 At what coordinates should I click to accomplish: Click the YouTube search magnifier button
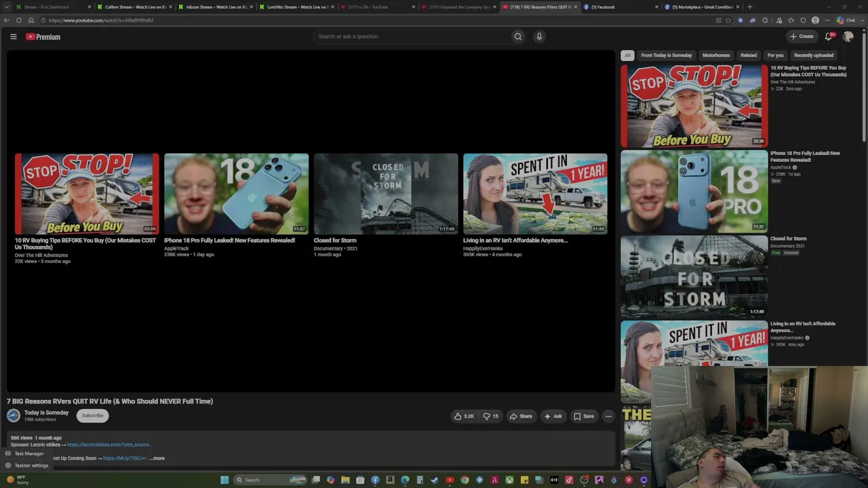click(x=518, y=37)
